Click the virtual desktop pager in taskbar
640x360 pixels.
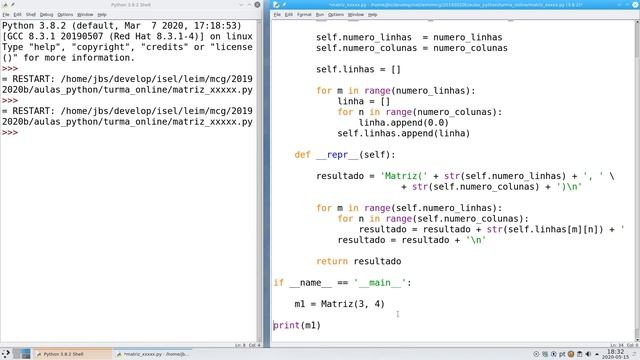tap(22, 354)
